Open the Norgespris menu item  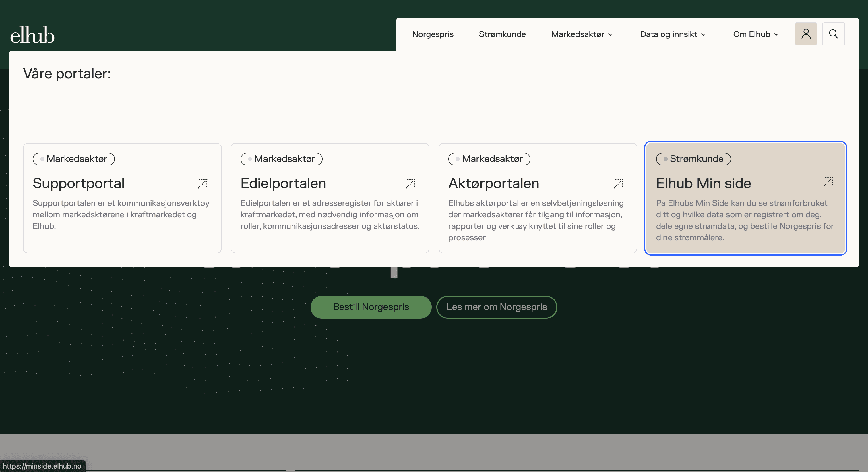433,34
